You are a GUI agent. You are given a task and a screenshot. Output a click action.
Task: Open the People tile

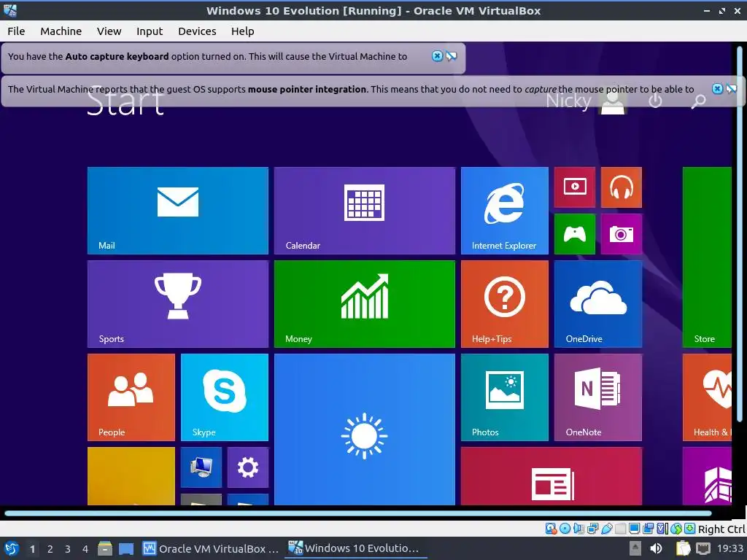(131, 397)
